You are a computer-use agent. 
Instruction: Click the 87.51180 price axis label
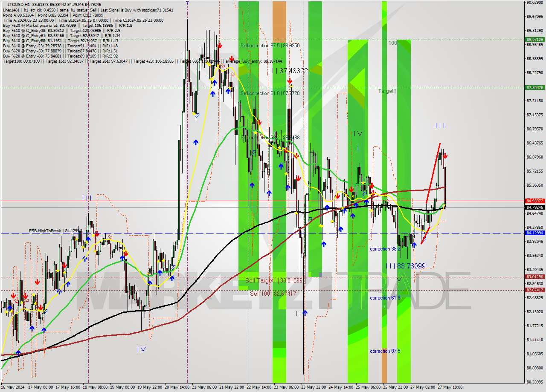click(x=534, y=101)
